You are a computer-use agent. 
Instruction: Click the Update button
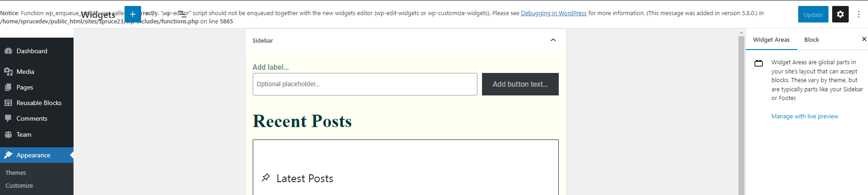pyautogui.click(x=813, y=14)
